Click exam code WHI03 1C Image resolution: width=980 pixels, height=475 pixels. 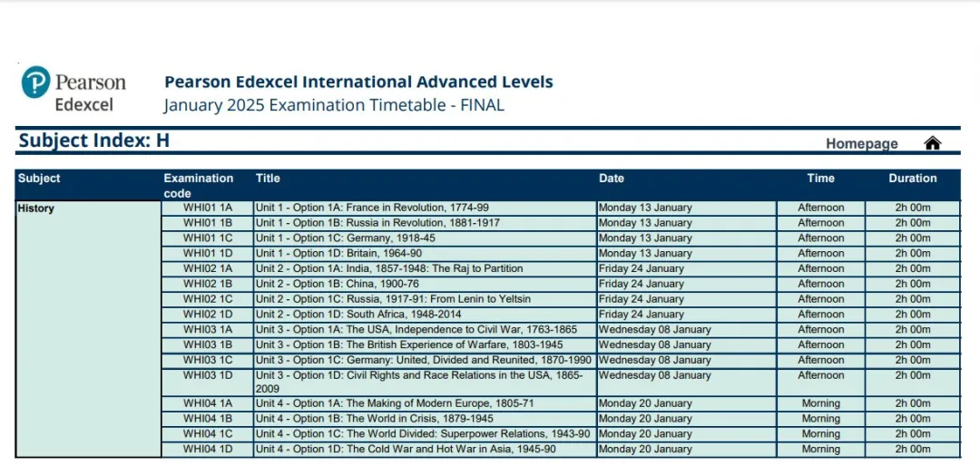(x=208, y=360)
